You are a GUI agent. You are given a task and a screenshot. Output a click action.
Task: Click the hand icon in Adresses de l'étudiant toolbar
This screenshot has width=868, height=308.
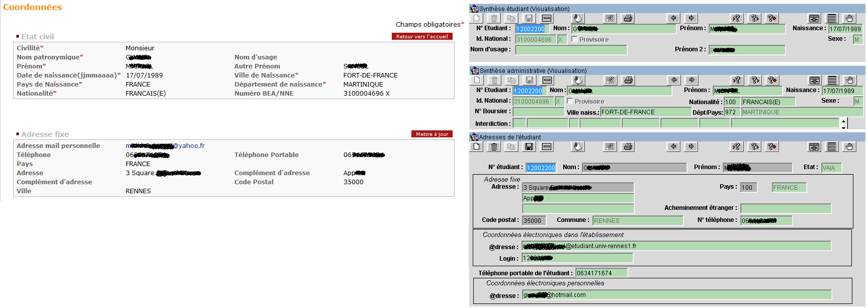(x=849, y=146)
